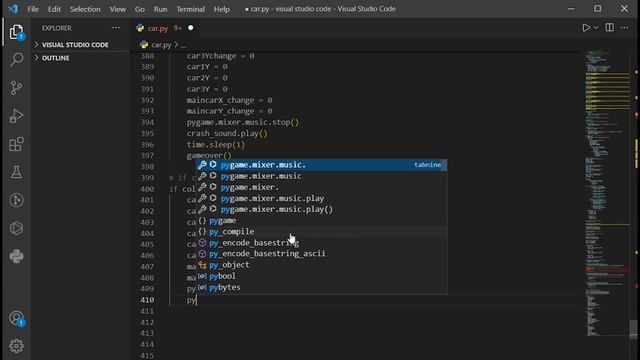Click the wrench icon of first suggestion
The image size is (640, 360).
(x=202, y=164)
